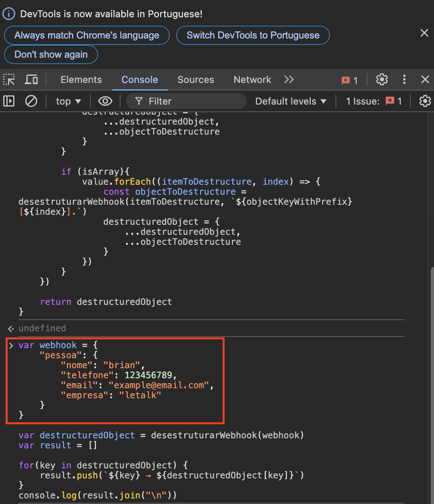
Task: Show more tabs with double chevron
Action: (x=289, y=80)
